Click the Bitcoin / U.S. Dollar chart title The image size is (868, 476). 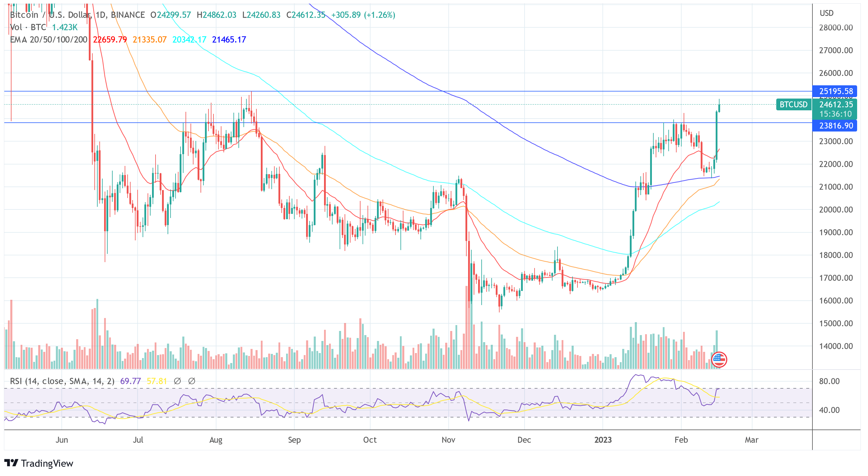pos(77,15)
